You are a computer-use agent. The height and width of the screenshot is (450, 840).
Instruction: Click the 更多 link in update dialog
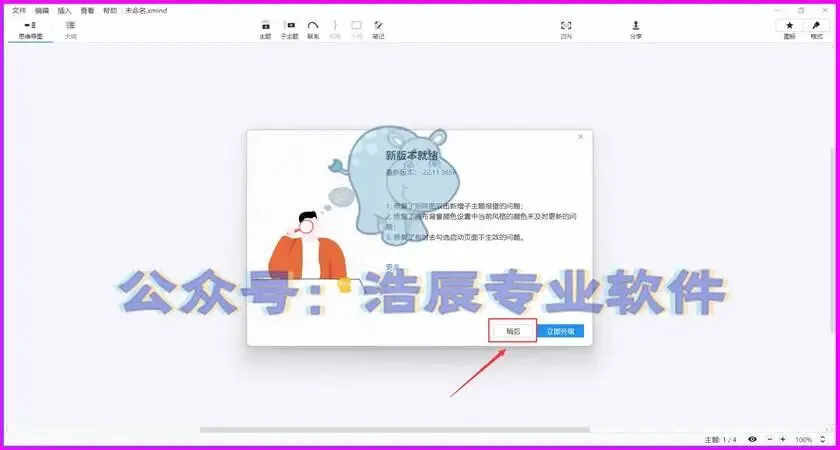(393, 267)
